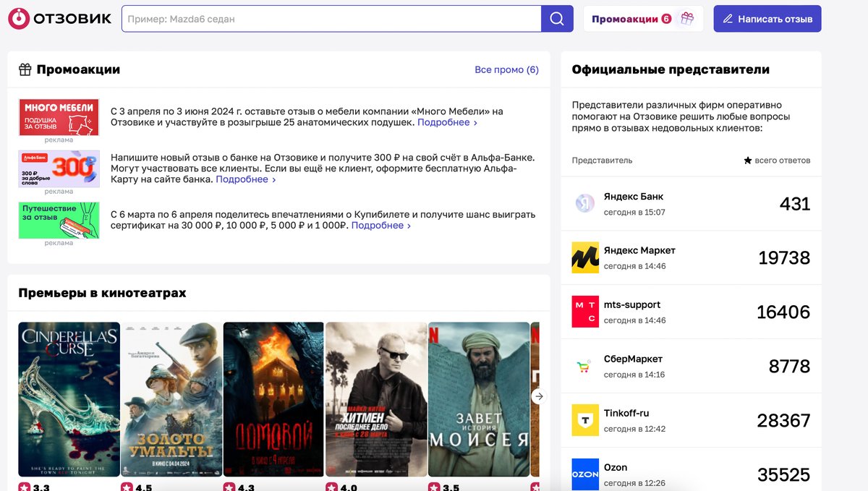
Task: Click answer count 431
Action: pyautogui.click(x=795, y=204)
